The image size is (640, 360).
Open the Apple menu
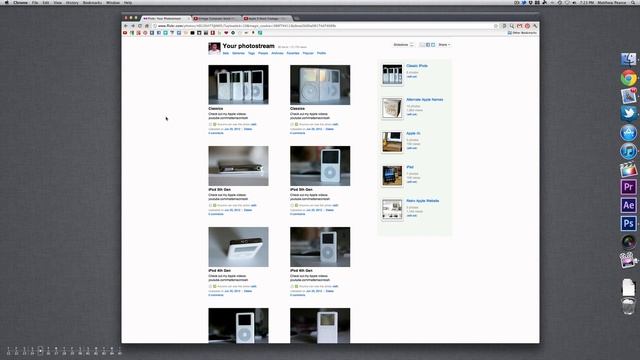point(7,2)
